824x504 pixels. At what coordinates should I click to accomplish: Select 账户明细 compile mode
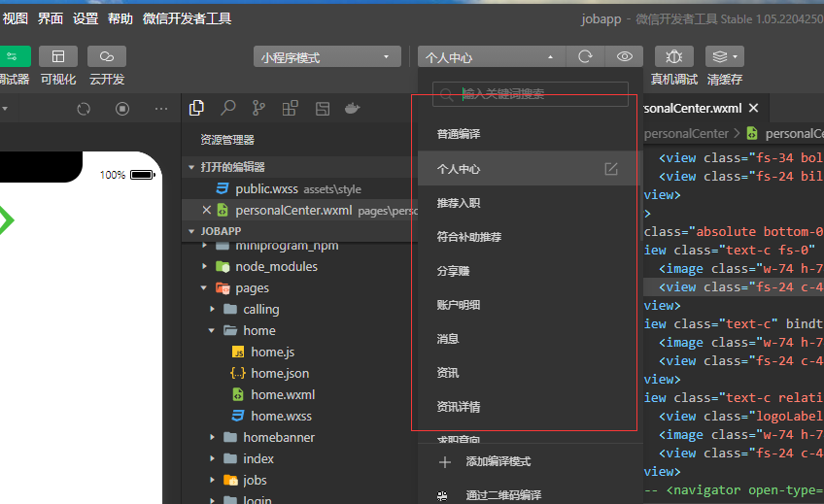tap(531, 305)
